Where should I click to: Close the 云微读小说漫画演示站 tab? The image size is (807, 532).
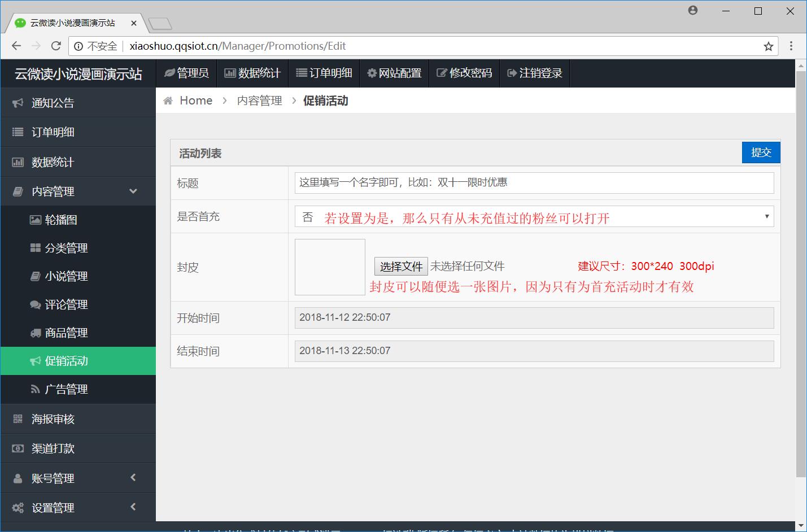pos(134,23)
